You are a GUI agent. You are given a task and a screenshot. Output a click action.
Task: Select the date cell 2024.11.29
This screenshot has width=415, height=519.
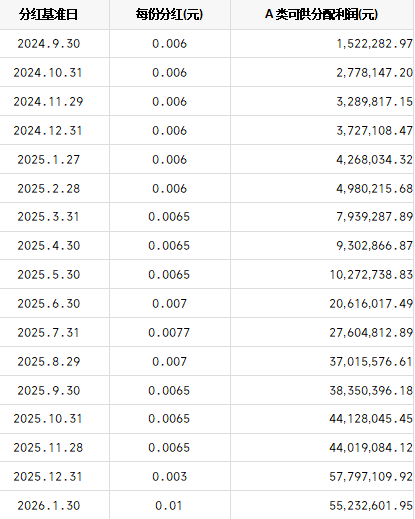(48, 102)
